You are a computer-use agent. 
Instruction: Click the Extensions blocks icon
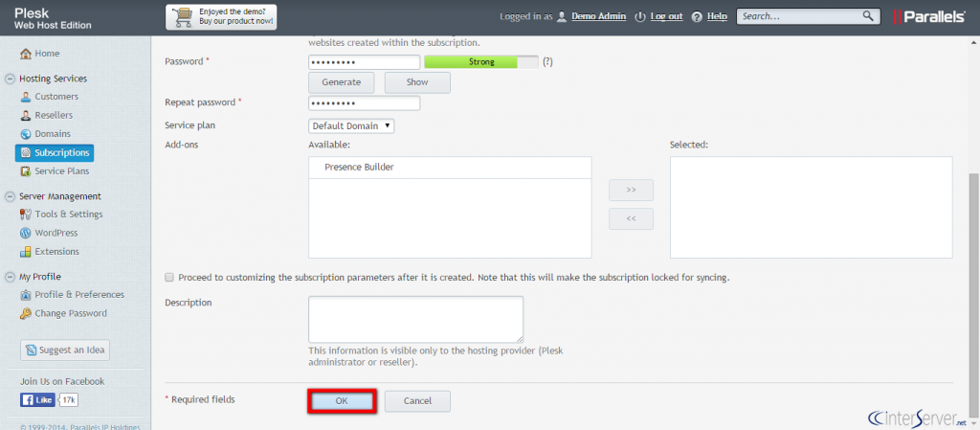click(x=26, y=252)
